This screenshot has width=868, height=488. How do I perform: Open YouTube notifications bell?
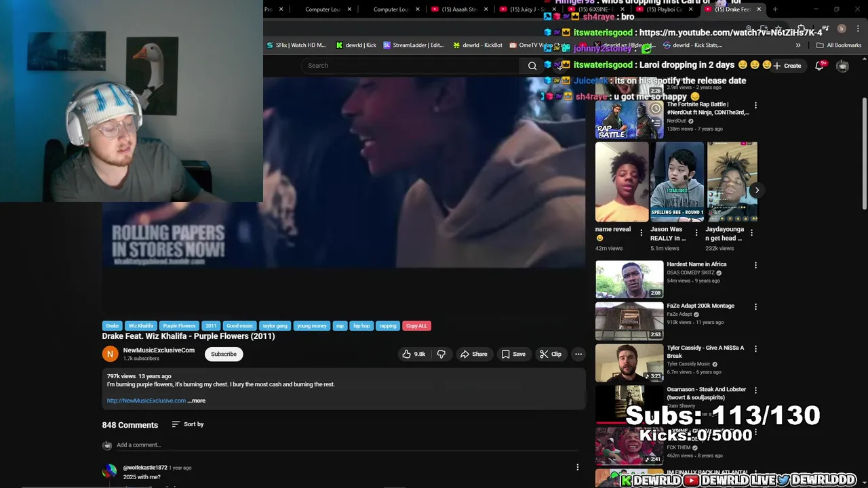point(819,66)
